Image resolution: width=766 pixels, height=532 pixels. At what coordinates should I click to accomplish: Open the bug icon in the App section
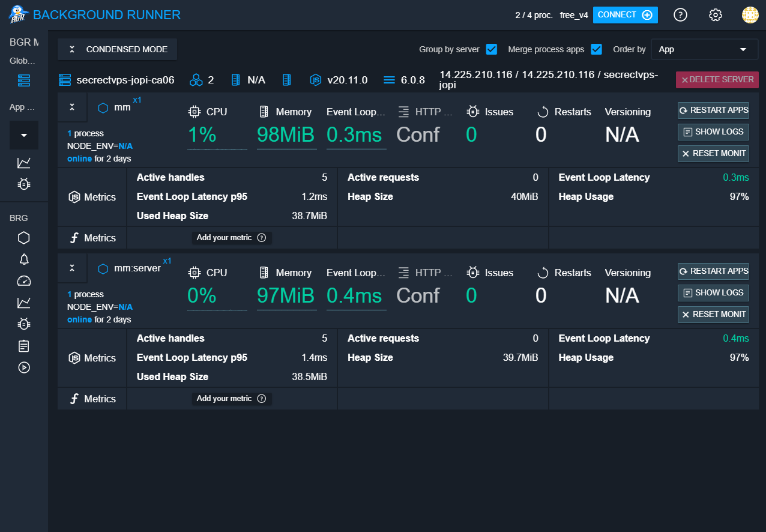[24, 184]
